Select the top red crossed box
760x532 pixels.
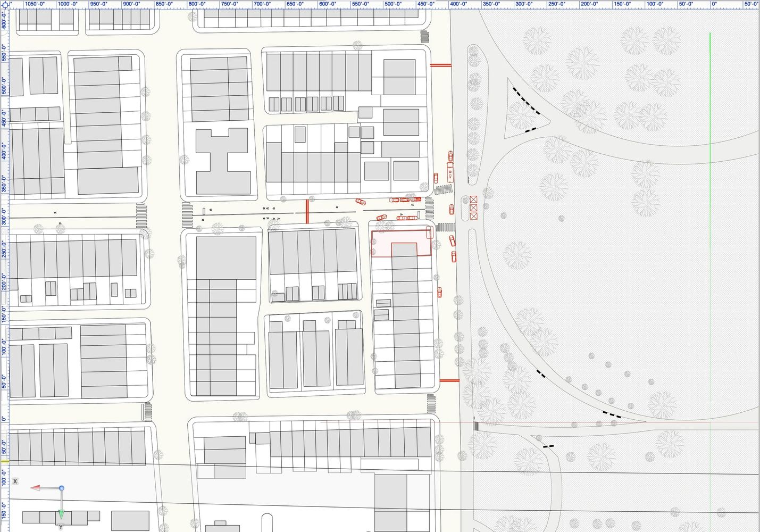coord(473,199)
